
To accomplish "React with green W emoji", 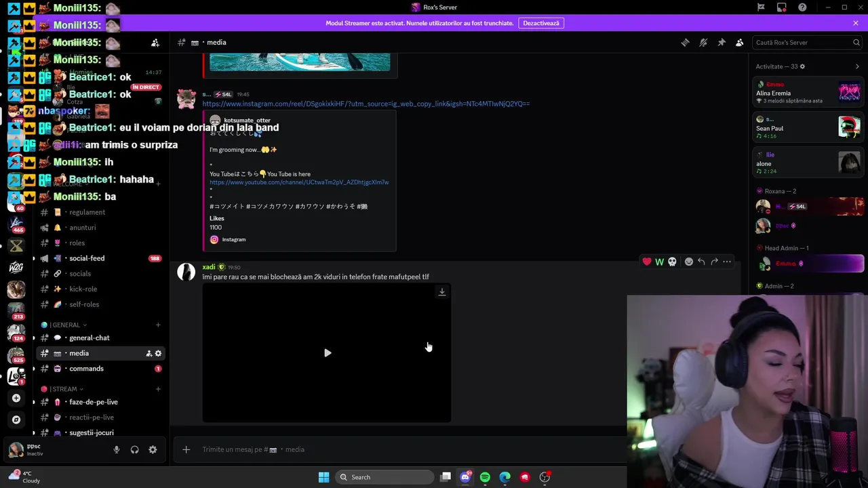I will (659, 262).
